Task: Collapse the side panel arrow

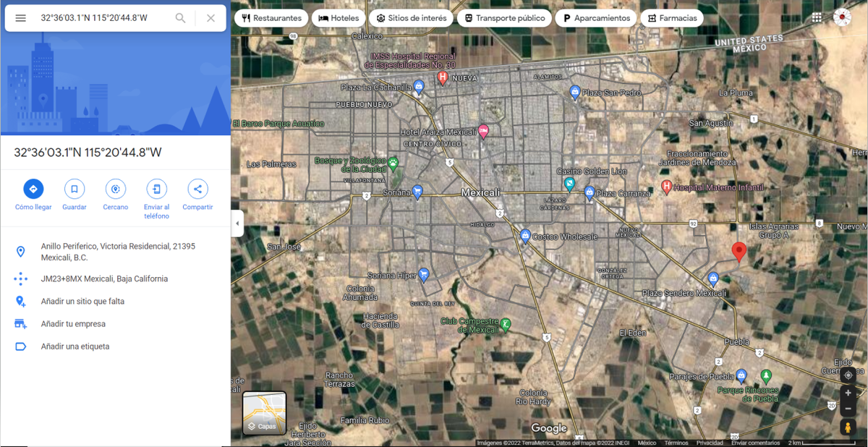Action: [x=237, y=223]
